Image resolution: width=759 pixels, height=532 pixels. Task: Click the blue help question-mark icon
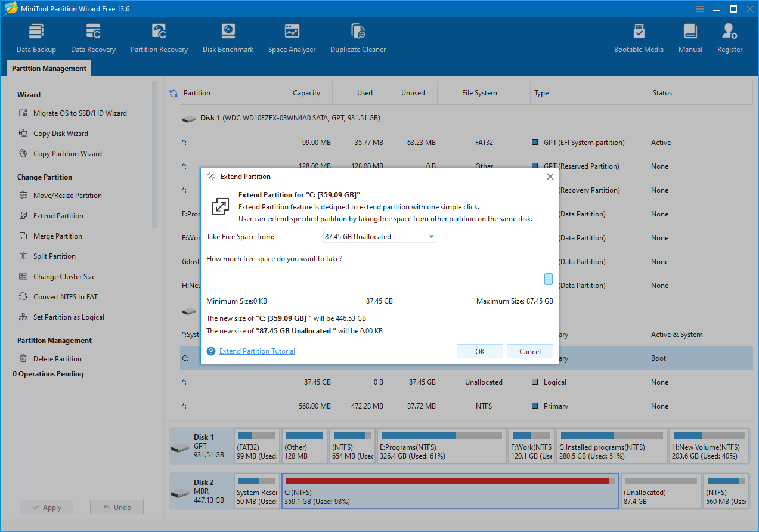[211, 351]
